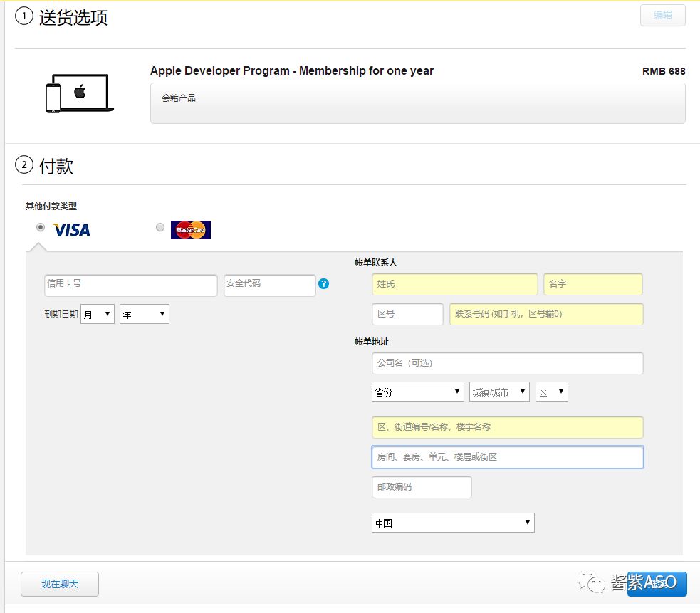Click the blue continue button at bottom right

[x=657, y=584]
